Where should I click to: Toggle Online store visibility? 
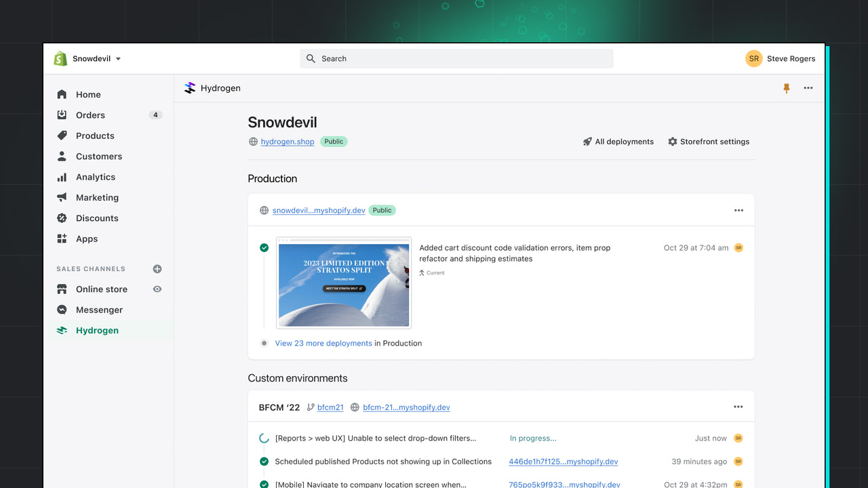pyautogui.click(x=157, y=289)
